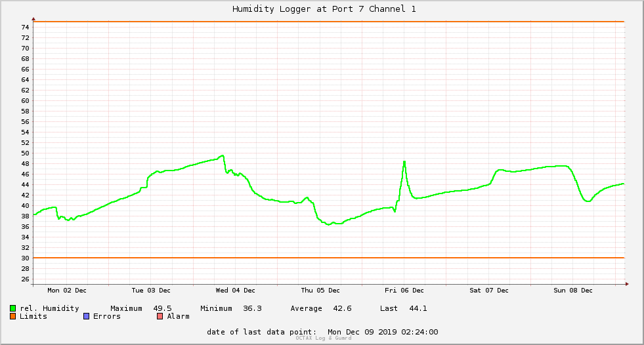Click the 'Alarm' legend label
Viewport: 644px width, 345px height.
coord(179,316)
